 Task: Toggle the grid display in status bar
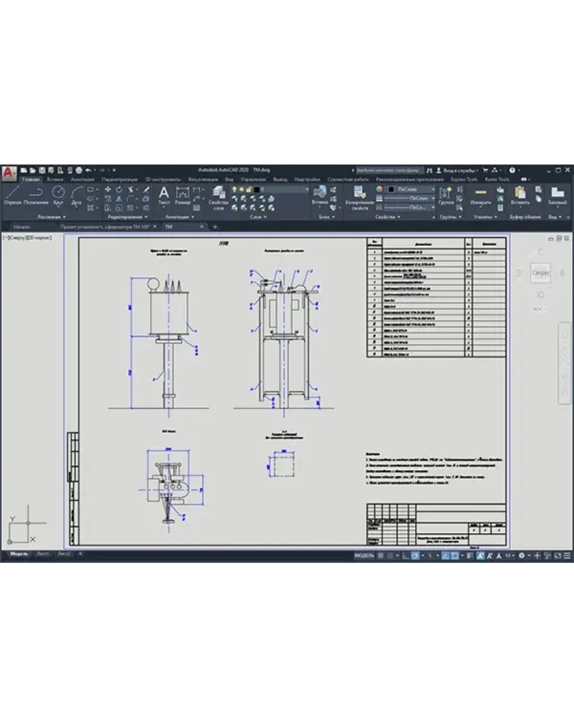click(x=380, y=556)
